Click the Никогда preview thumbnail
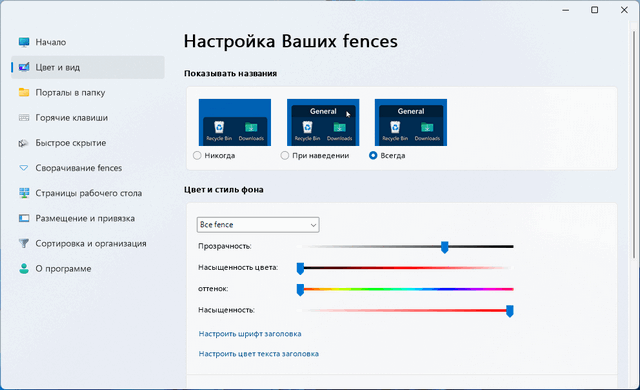 coord(235,122)
